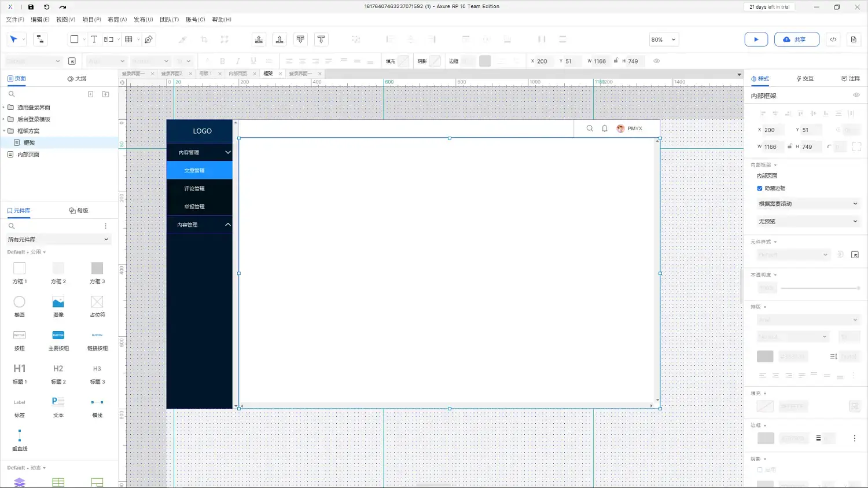Click the bell notification icon on canvas
The image size is (868, 488).
[605, 129]
